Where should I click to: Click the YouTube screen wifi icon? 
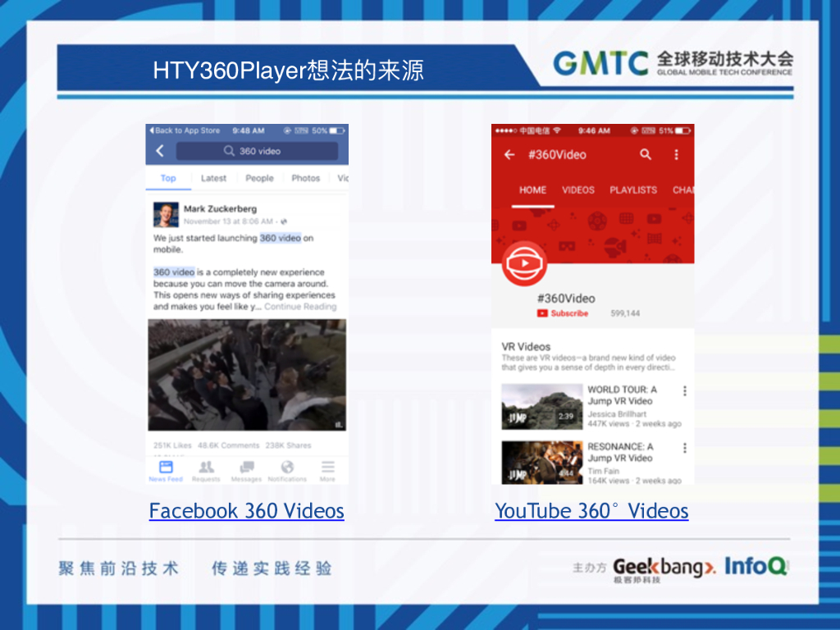tap(557, 130)
